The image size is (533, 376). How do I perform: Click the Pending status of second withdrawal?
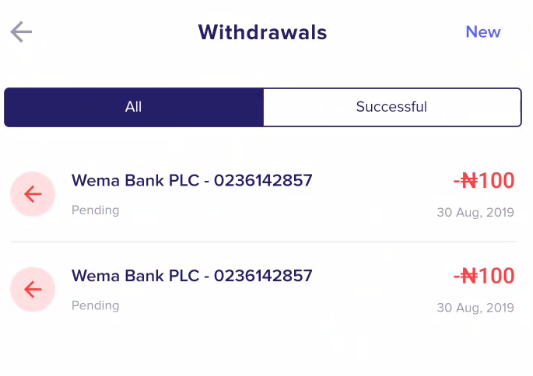point(95,306)
